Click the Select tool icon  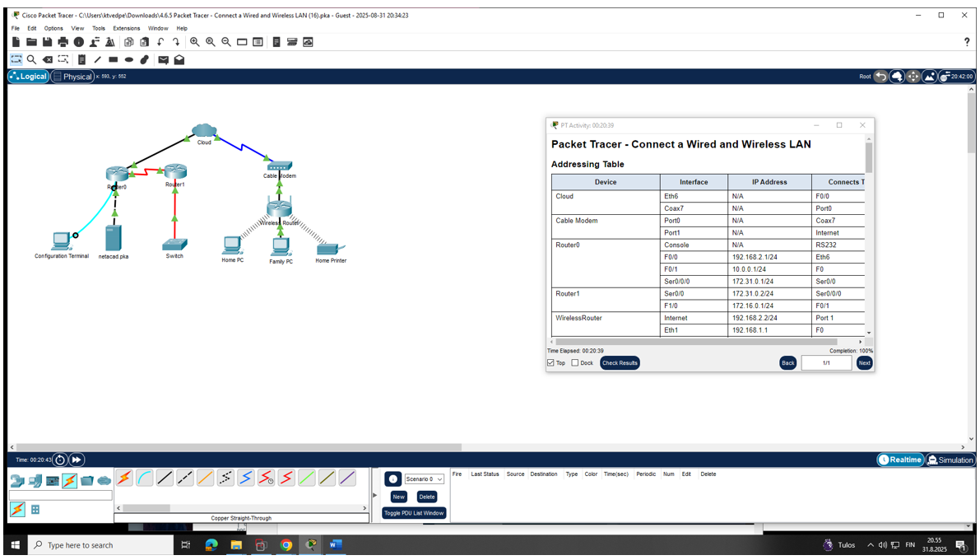(16, 59)
